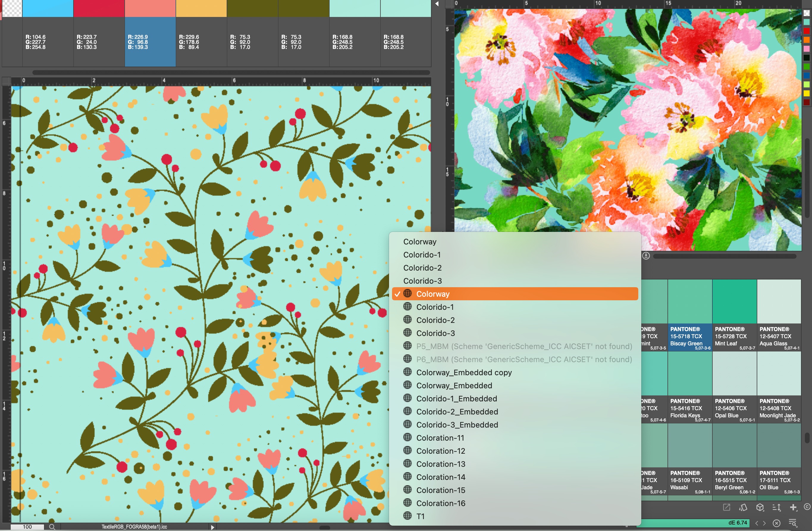Go to the next color match arrow
Screen dimensions: 812x531
(x=764, y=523)
